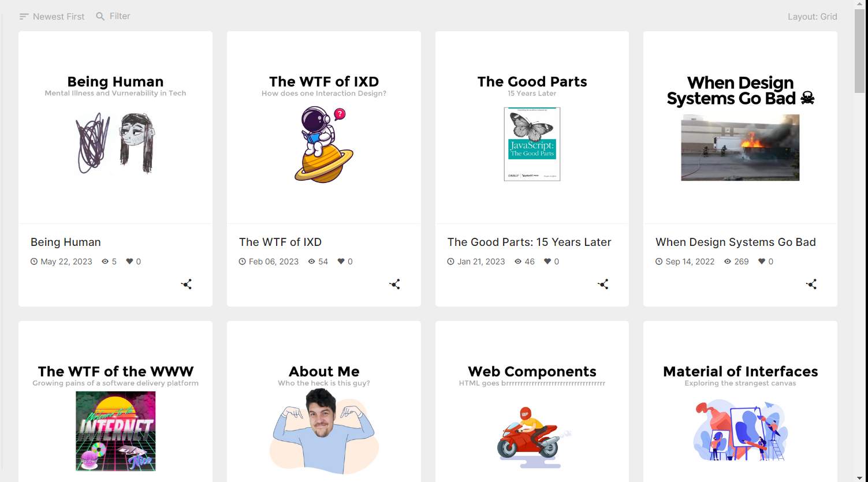Open The WTF of the WWW thumbnail
Image resolution: width=868 pixels, height=482 pixels.
pos(116,402)
